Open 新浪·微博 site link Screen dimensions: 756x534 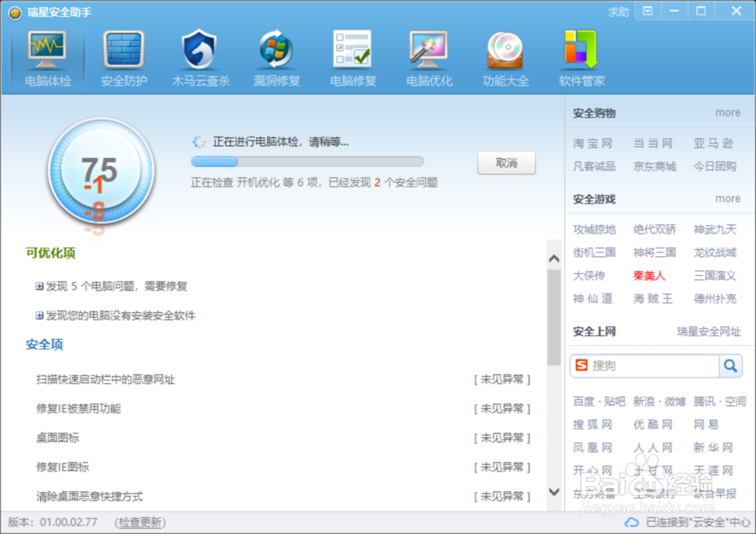tap(659, 401)
